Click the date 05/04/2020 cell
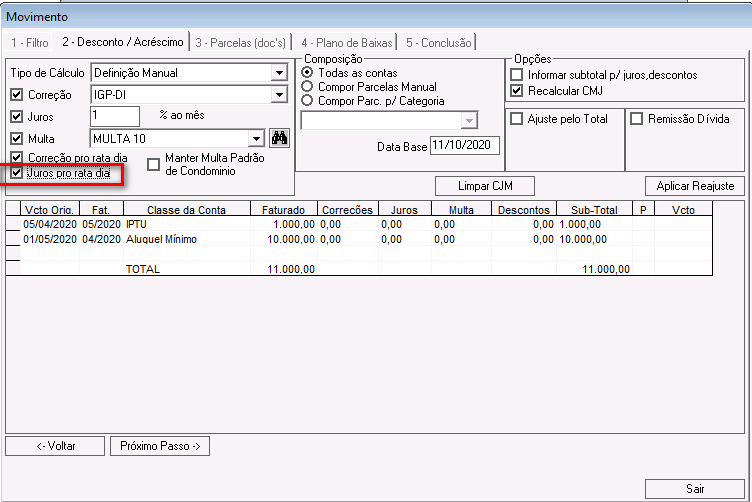 pos(50,224)
